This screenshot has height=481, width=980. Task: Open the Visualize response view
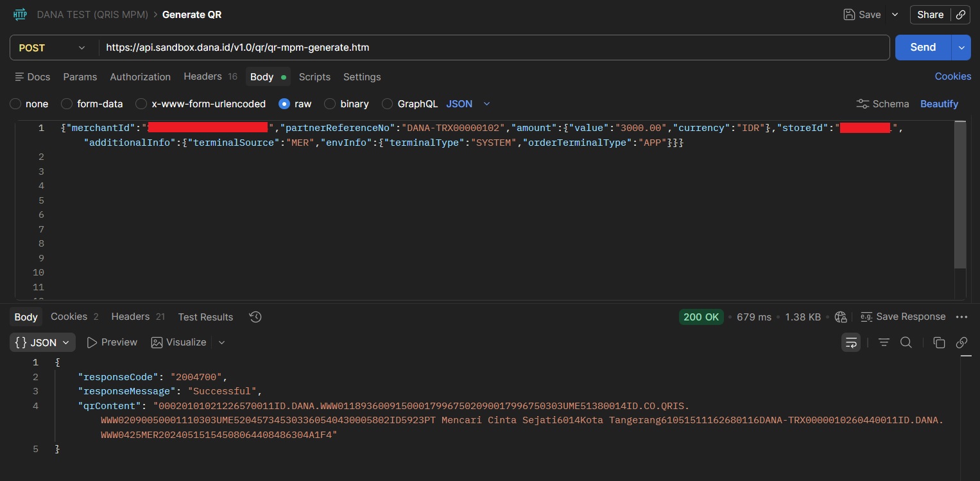(178, 342)
